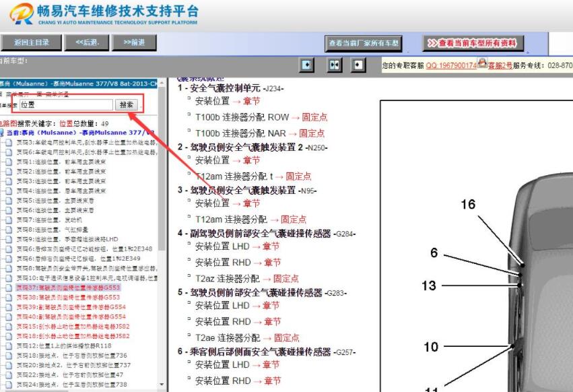
Task: Open 页码6 后排左侧座椅记忆 E348 item
Action: 84,249
